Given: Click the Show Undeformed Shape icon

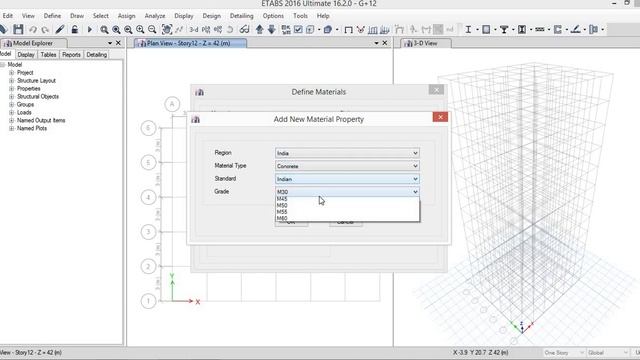Looking at the screenshot, I should coord(348,29).
